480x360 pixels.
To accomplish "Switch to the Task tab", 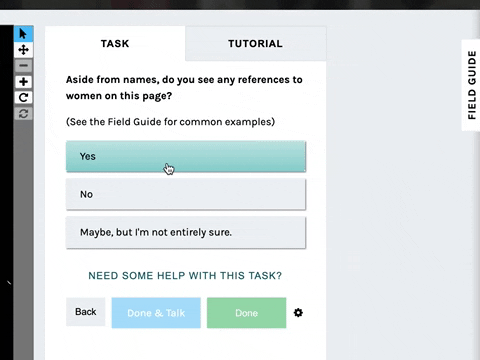I will click(x=115, y=44).
